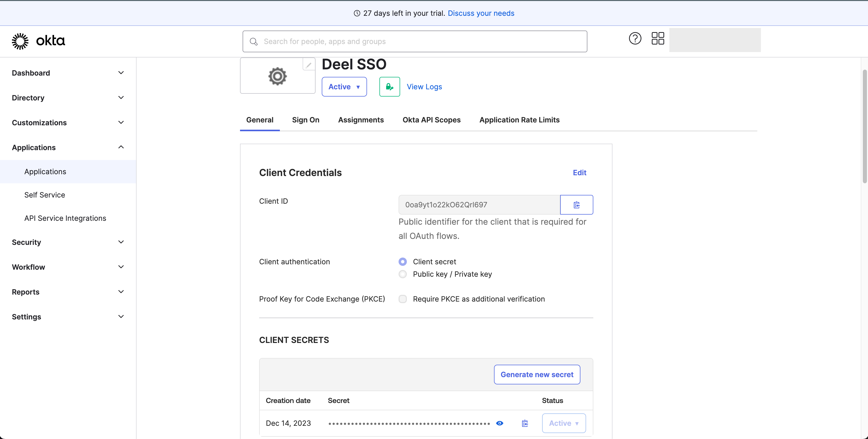This screenshot has width=868, height=439.
Task: Open Self Service in sidebar
Action: [x=68, y=195]
